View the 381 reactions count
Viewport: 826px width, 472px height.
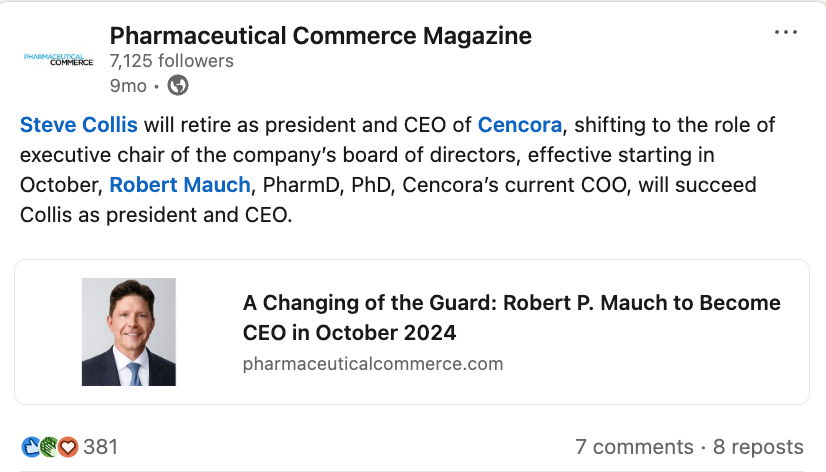point(100,446)
